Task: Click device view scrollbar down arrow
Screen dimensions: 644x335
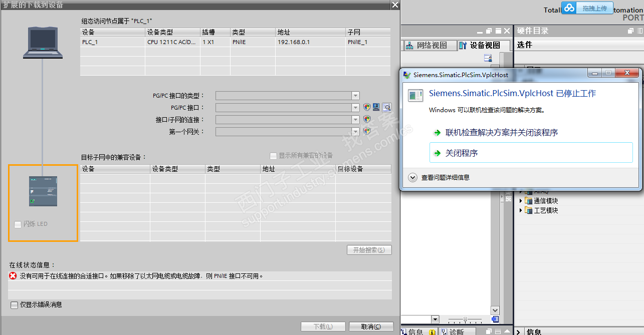Action: 495,310
